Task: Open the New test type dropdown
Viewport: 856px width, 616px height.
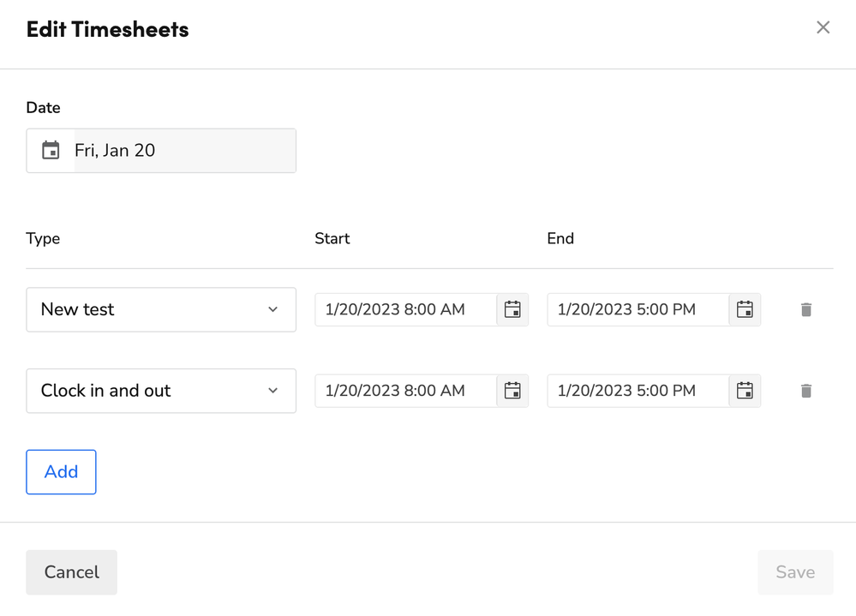Action: tap(160, 309)
